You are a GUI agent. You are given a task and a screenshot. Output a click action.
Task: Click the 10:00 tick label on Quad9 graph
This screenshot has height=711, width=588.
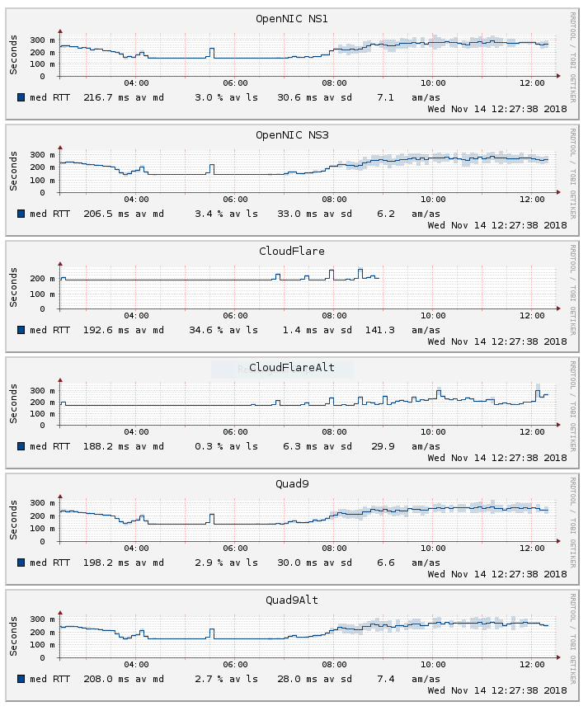(x=433, y=549)
